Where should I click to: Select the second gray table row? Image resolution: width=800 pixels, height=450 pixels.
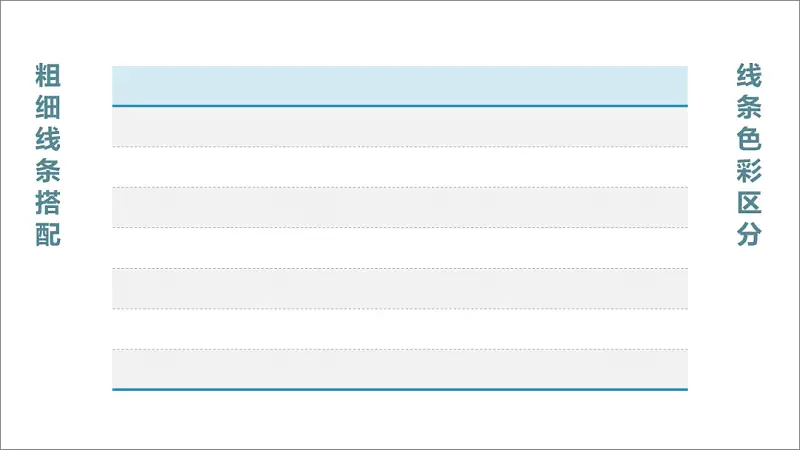tap(400, 207)
